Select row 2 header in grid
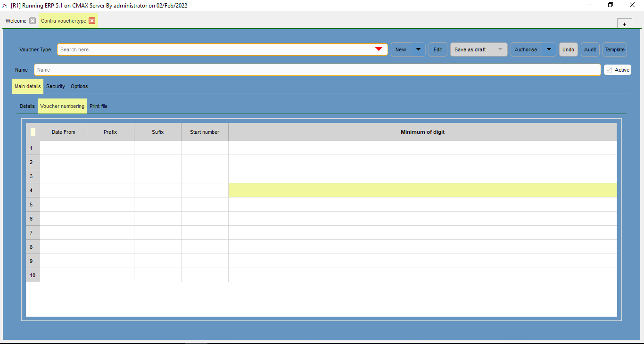644x344 pixels. (x=33, y=162)
